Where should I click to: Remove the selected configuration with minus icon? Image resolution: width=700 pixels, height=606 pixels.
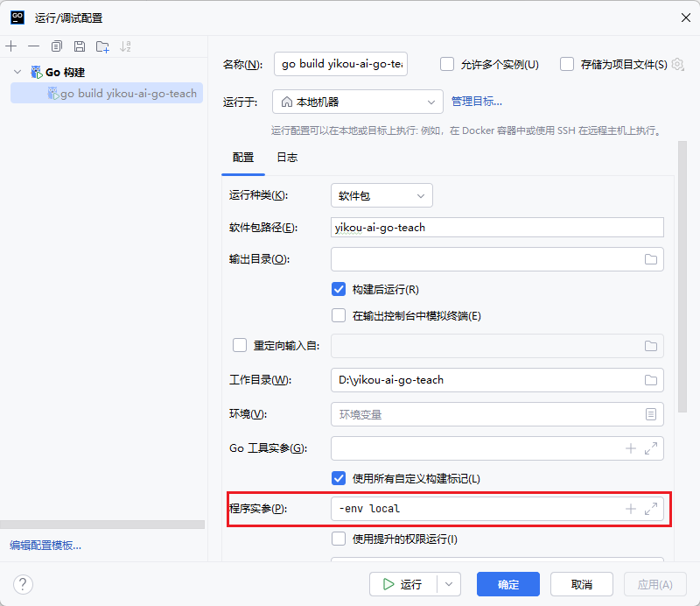33,46
